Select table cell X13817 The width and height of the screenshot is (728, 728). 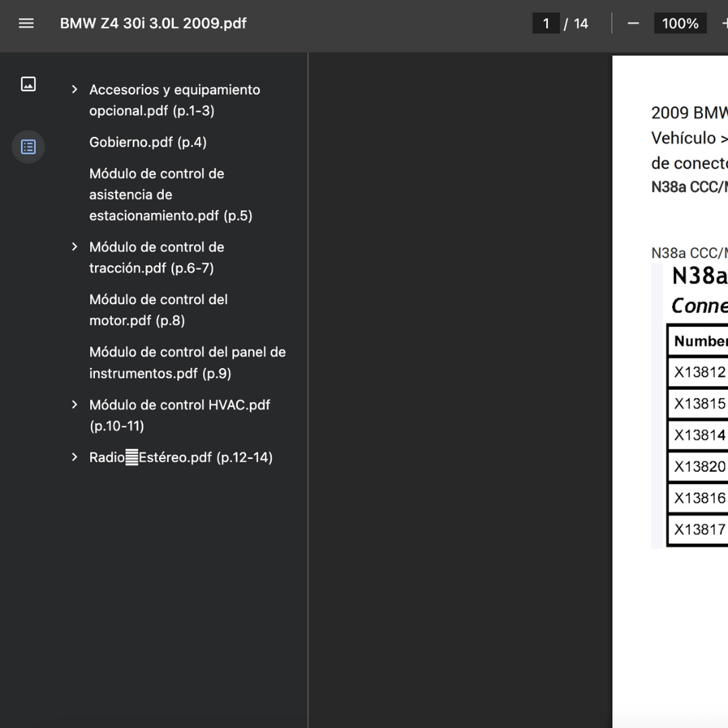698,529
